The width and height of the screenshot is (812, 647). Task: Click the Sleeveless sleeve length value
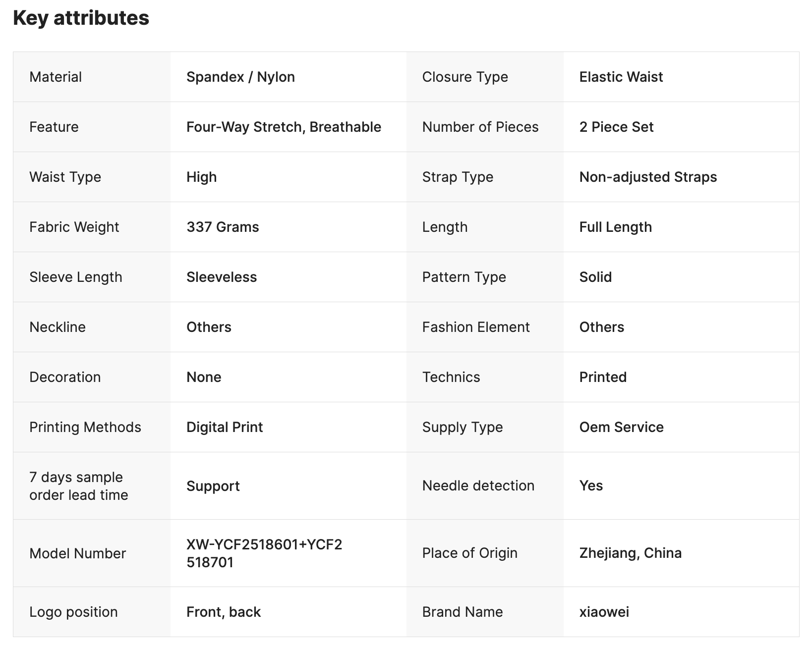(x=222, y=277)
